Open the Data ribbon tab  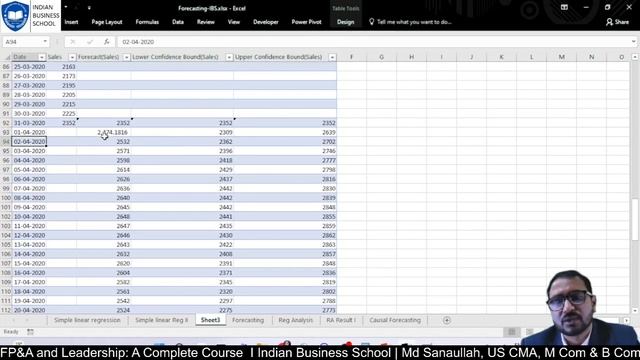(x=178, y=22)
